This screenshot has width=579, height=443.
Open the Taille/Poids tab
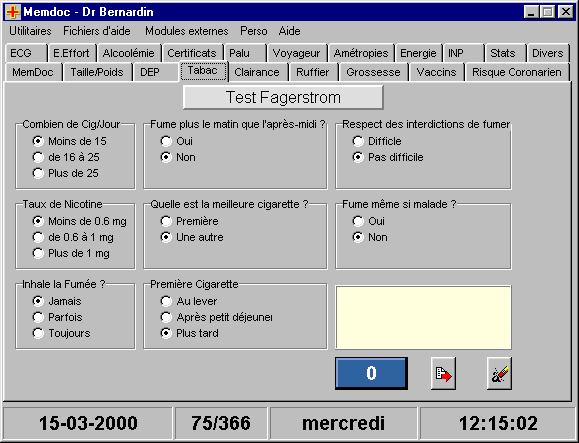coord(97,72)
